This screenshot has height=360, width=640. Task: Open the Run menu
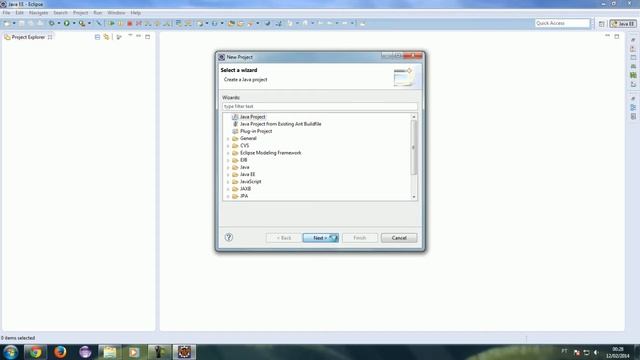[98, 13]
